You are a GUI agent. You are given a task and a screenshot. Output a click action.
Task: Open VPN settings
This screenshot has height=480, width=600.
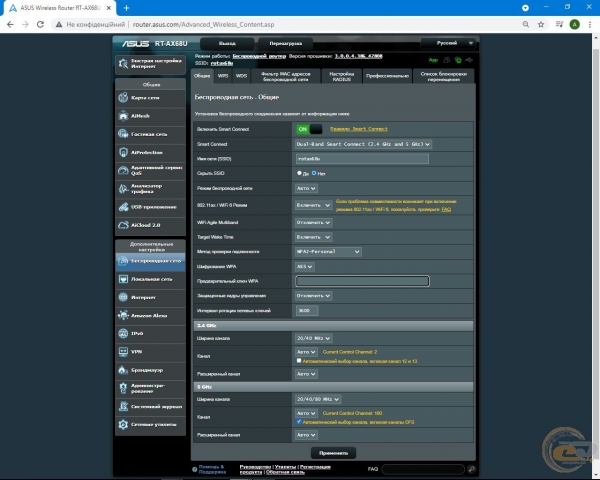coord(150,352)
